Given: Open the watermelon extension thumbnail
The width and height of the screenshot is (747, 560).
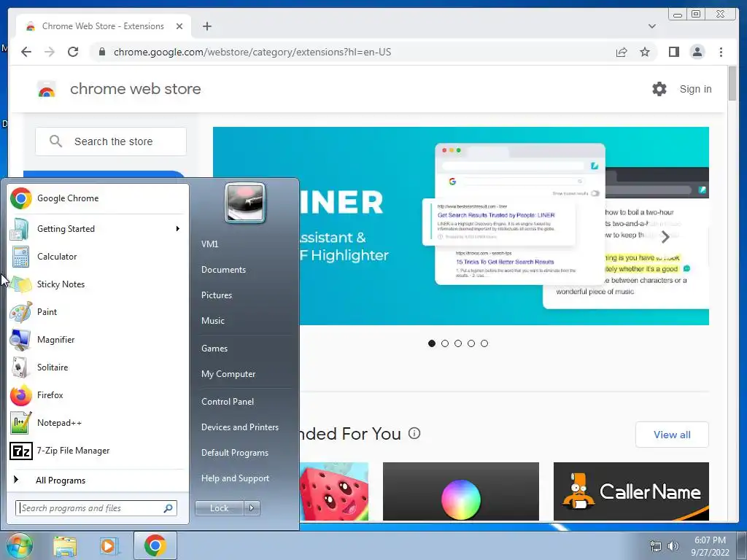Looking at the screenshot, I should (334, 491).
